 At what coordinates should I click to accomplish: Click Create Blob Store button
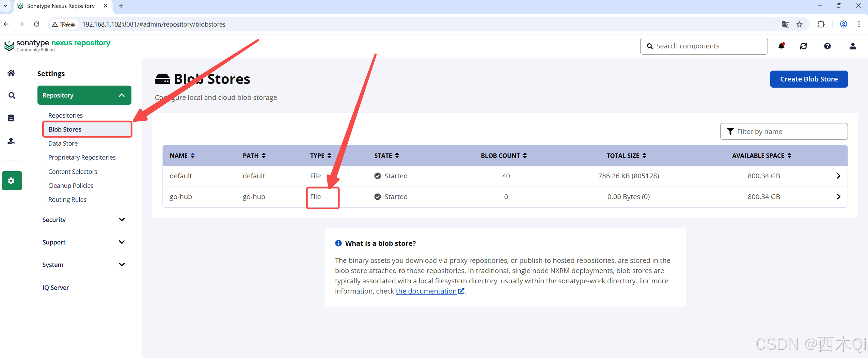tap(809, 79)
